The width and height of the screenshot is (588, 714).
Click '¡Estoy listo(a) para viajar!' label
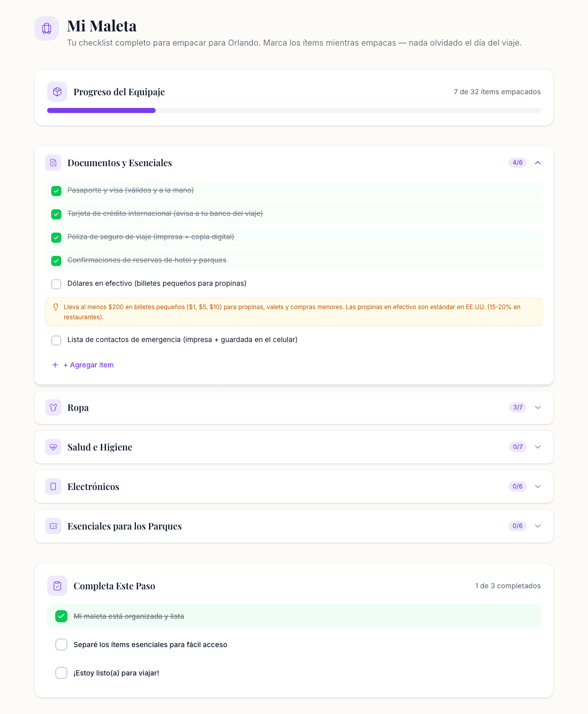[116, 673]
